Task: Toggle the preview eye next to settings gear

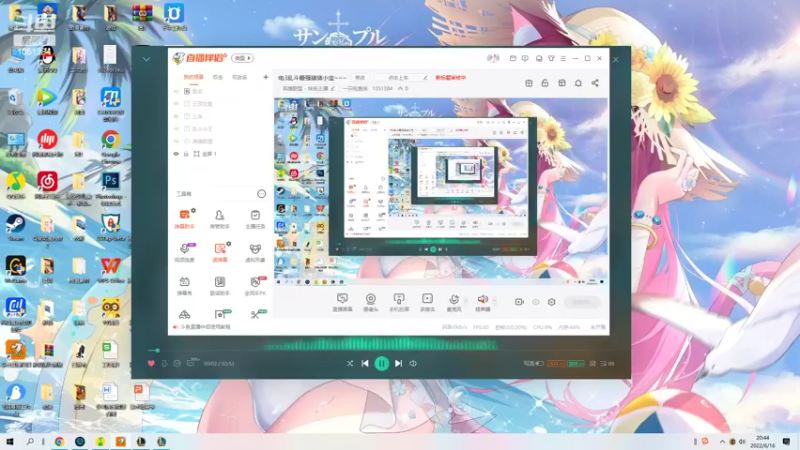Action: point(536,302)
